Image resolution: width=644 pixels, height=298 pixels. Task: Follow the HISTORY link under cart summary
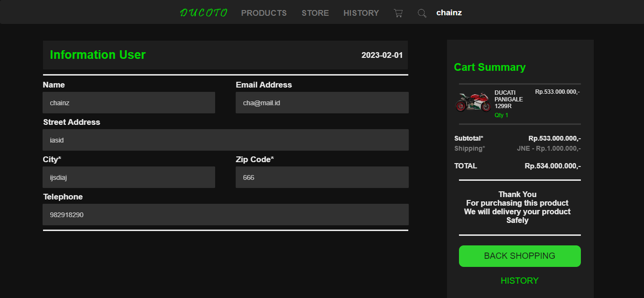point(520,281)
